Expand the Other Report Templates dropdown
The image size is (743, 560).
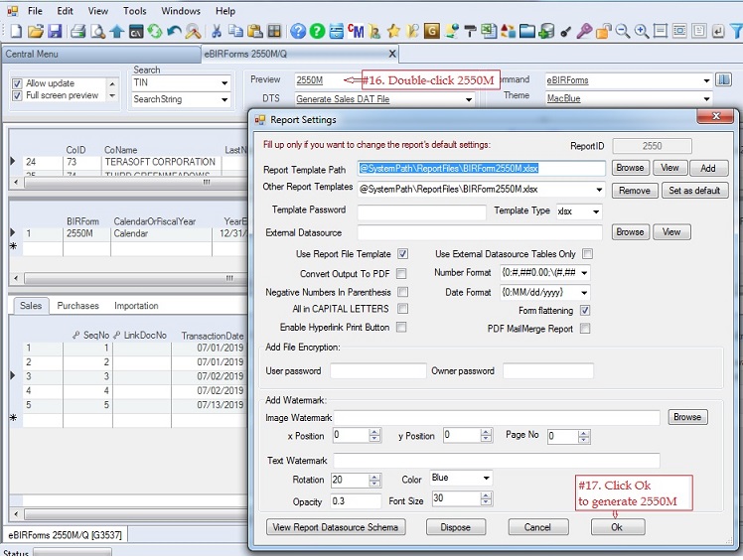(x=599, y=190)
